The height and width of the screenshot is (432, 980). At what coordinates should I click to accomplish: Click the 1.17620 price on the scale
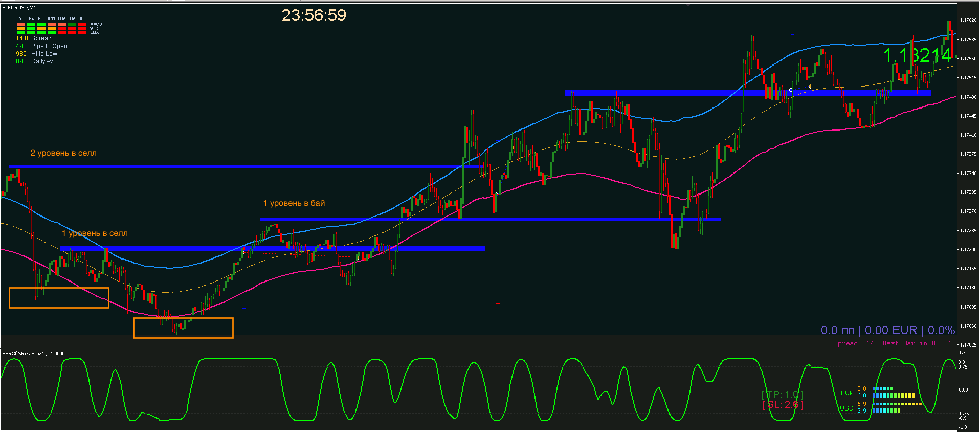point(968,20)
